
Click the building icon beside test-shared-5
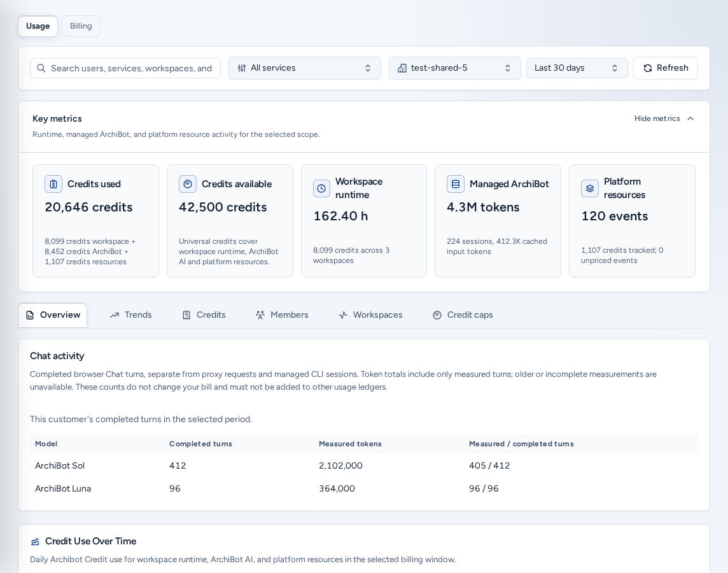click(x=402, y=68)
